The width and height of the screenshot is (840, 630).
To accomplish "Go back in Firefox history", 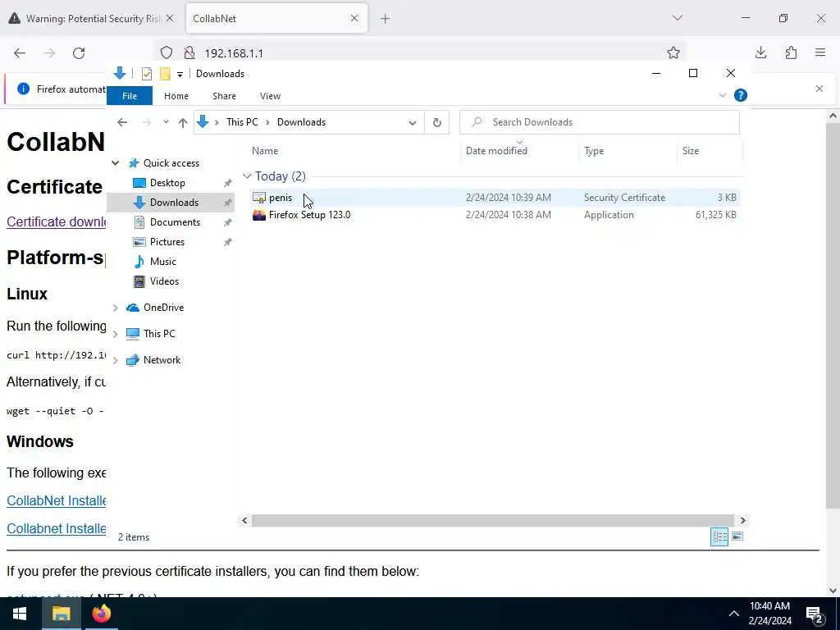I will click(20, 52).
